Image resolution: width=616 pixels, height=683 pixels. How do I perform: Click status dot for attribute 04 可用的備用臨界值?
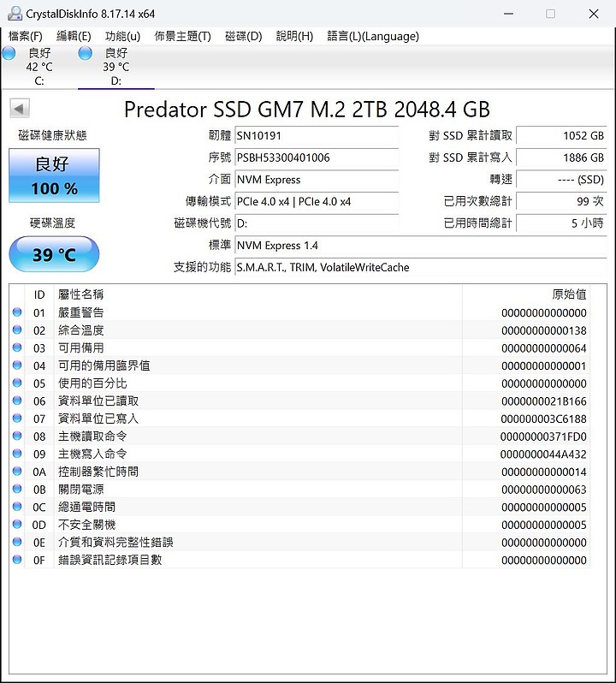coord(17,365)
